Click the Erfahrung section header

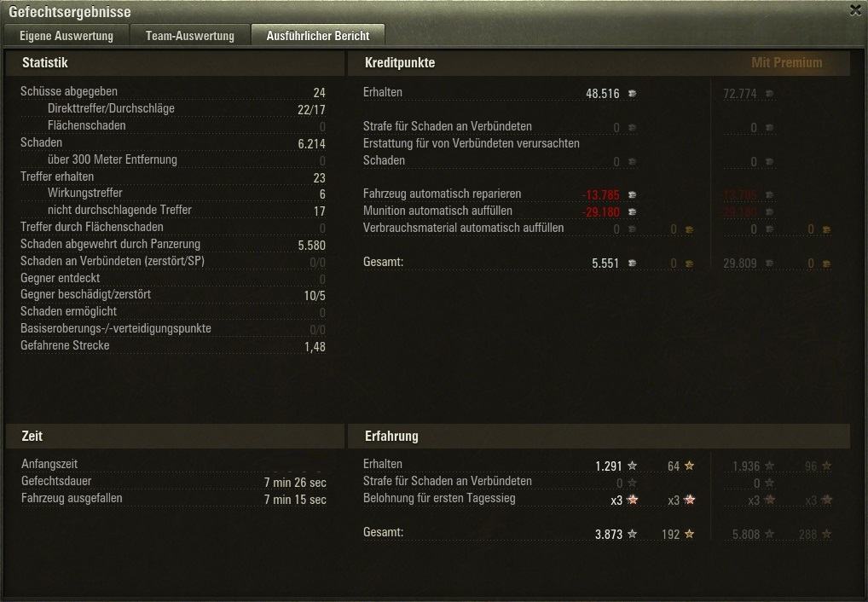pos(391,436)
